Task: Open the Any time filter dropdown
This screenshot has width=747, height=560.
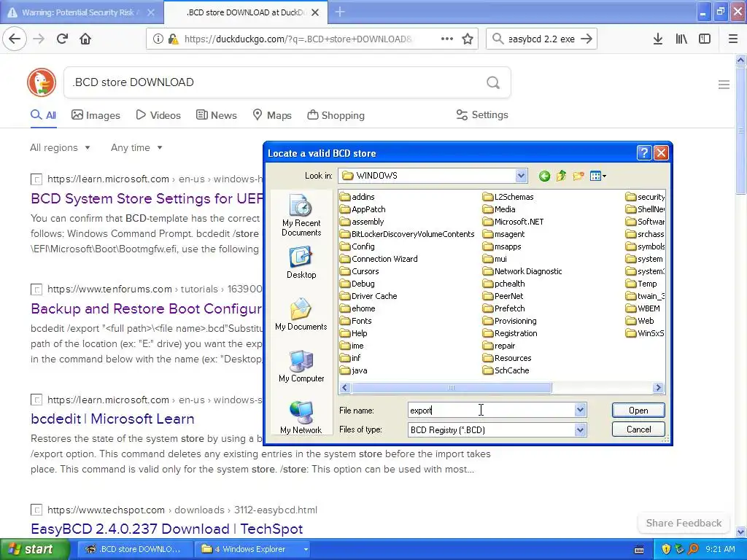Action: coord(136,147)
